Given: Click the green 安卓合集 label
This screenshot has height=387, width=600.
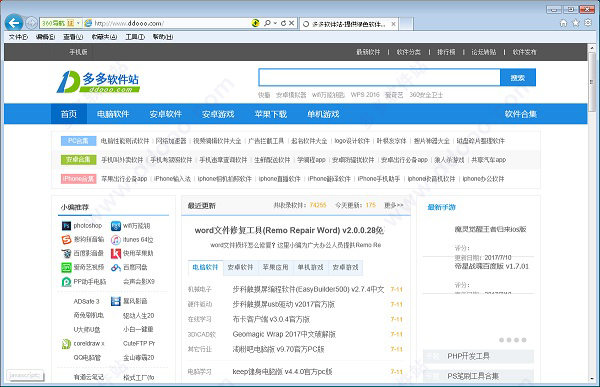Looking at the screenshot, I should (x=78, y=160).
